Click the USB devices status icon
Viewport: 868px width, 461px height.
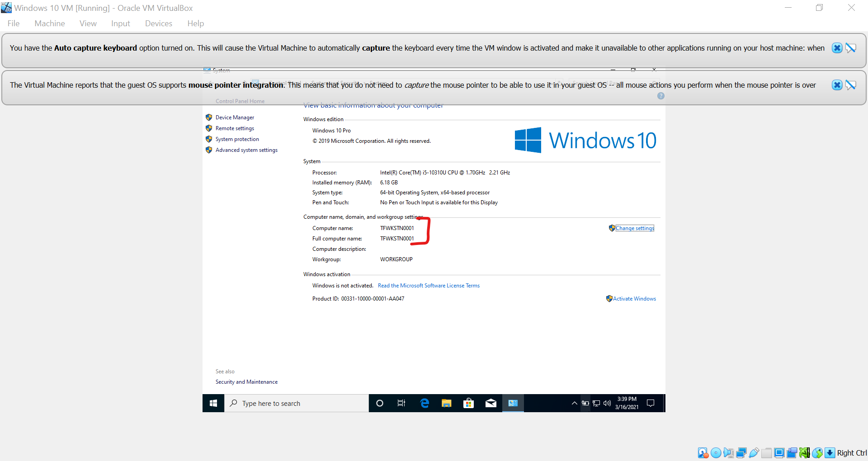click(x=754, y=453)
